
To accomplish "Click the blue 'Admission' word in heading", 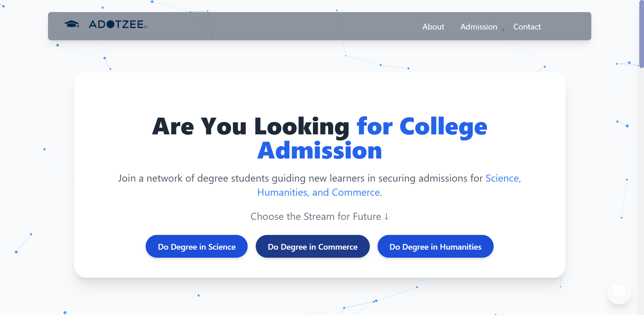I will (319, 151).
